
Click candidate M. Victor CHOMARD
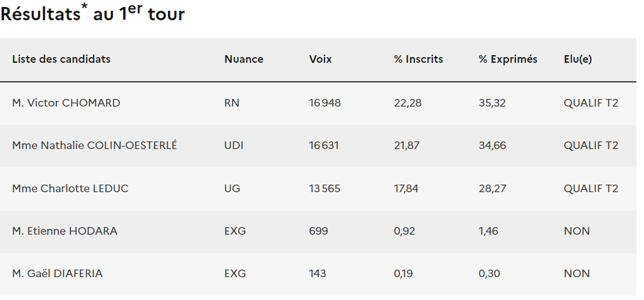pos(66,103)
